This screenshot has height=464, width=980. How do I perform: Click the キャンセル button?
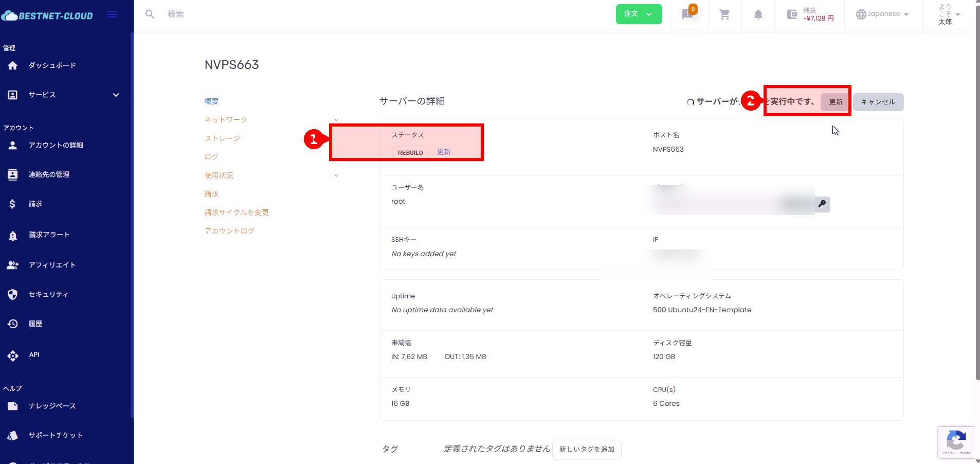[878, 102]
